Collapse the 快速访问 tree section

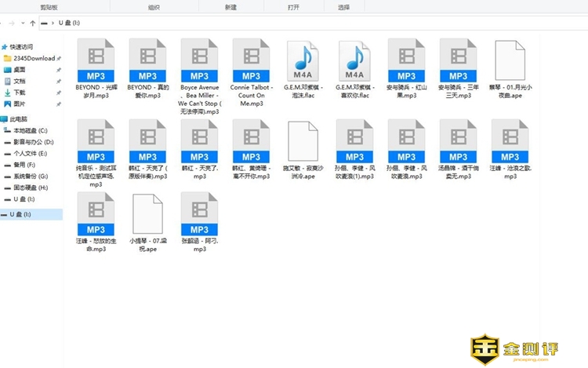3,47
